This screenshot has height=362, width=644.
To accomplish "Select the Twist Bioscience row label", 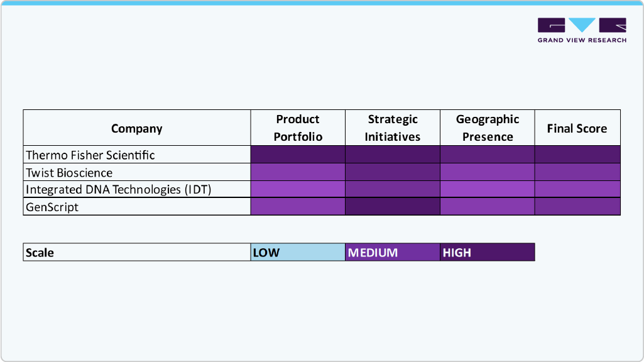I will [69, 172].
